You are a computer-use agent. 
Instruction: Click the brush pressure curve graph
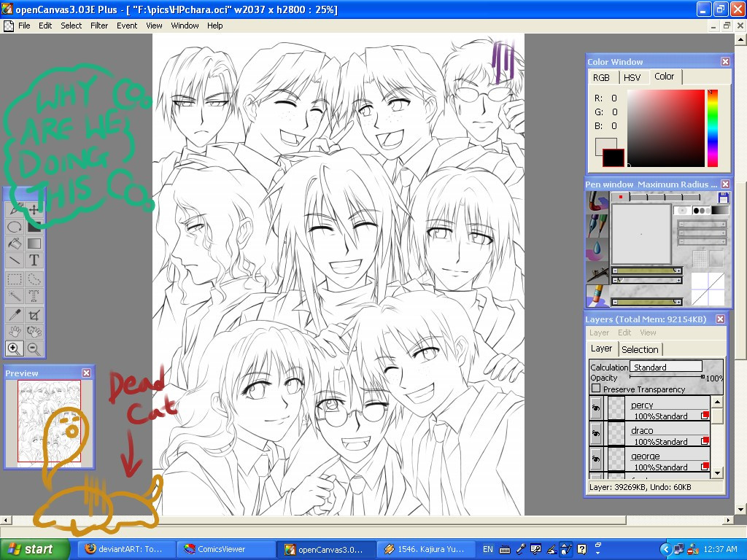tap(708, 289)
